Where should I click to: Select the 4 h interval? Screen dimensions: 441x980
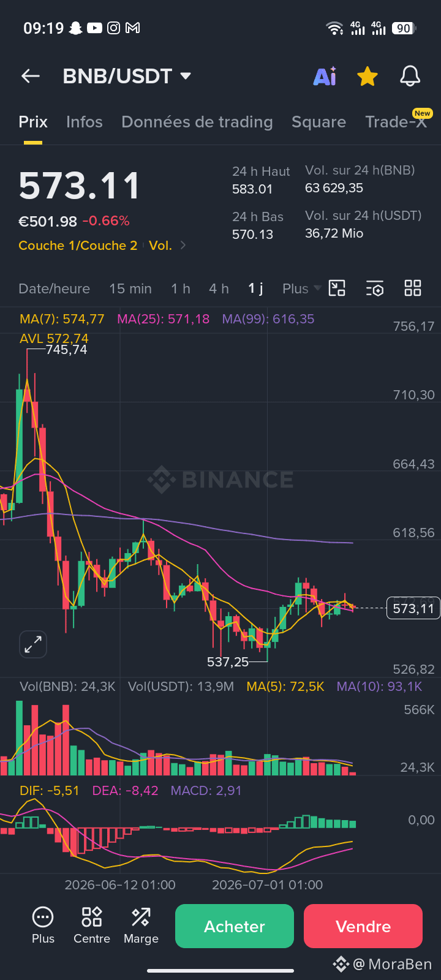[219, 288]
